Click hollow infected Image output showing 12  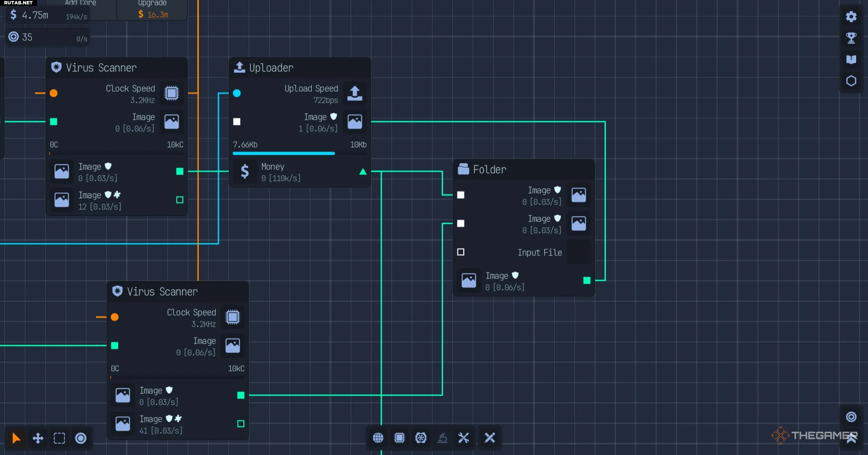pos(180,200)
